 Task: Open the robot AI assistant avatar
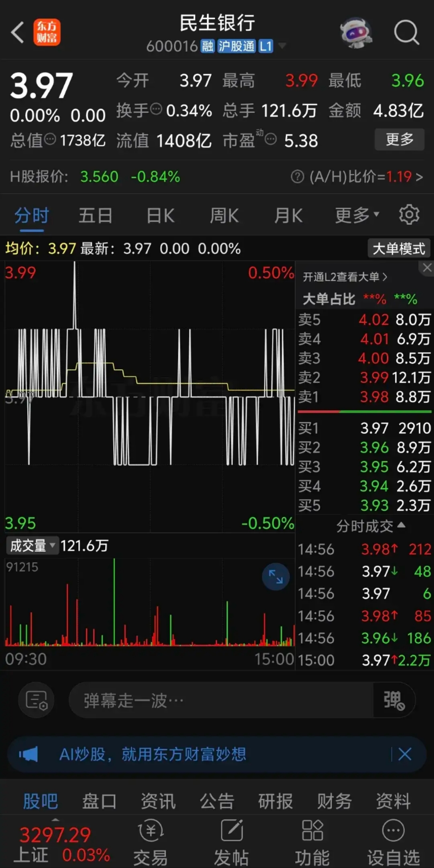pos(355,32)
